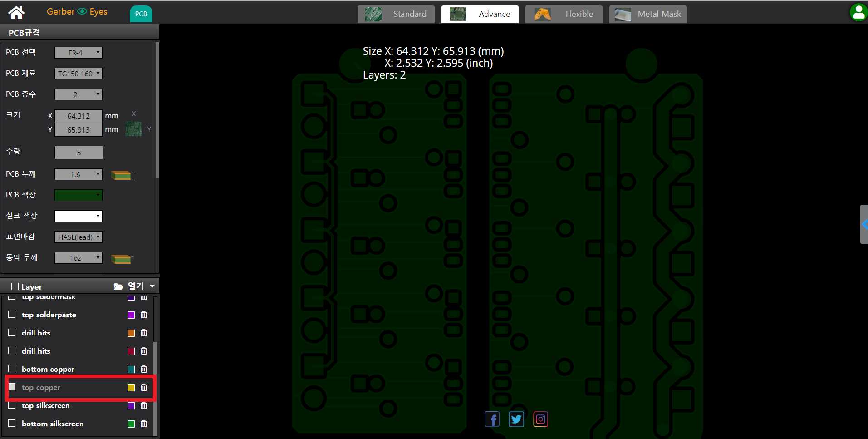Screen dimensions: 868x439
Task: Show the orange drill hits layer
Action: pos(12,332)
